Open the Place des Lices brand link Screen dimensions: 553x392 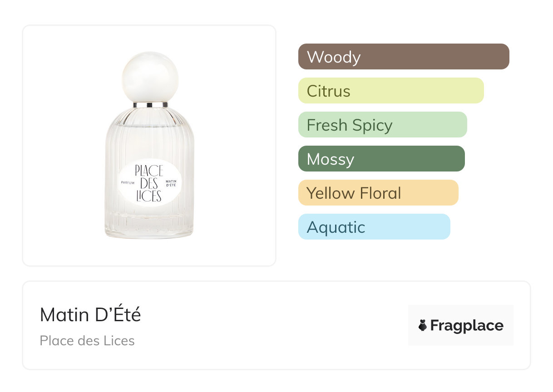(87, 341)
